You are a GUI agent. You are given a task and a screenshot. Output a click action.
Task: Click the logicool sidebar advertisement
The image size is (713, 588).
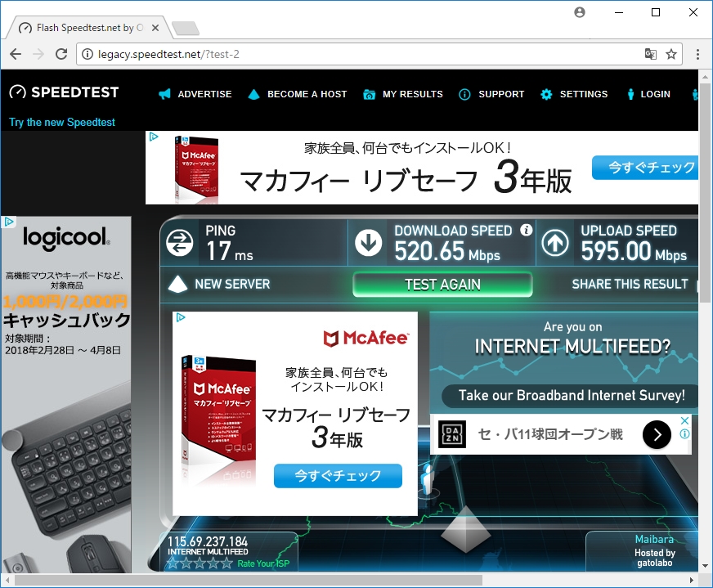66,395
